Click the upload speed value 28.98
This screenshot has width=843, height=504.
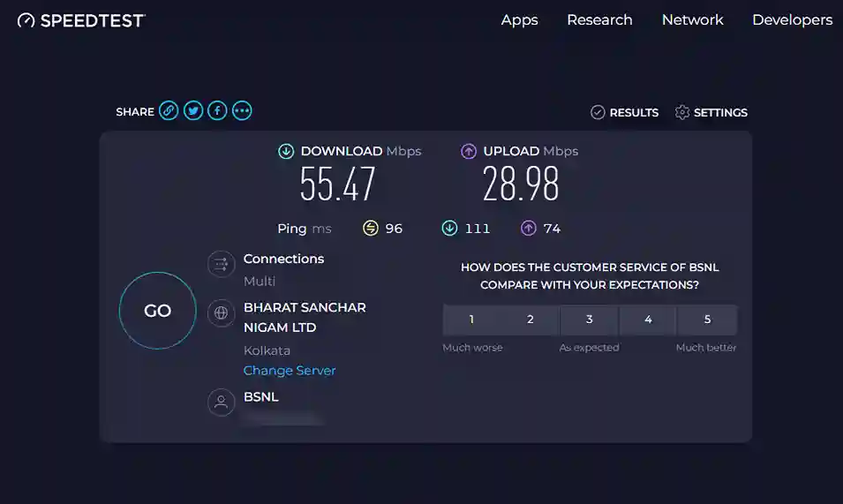coord(521,184)
